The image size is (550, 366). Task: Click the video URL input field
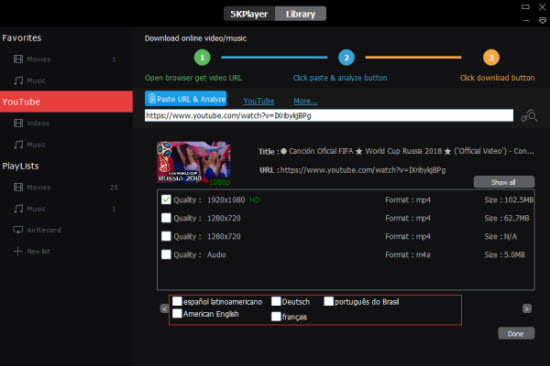point(329,115)
